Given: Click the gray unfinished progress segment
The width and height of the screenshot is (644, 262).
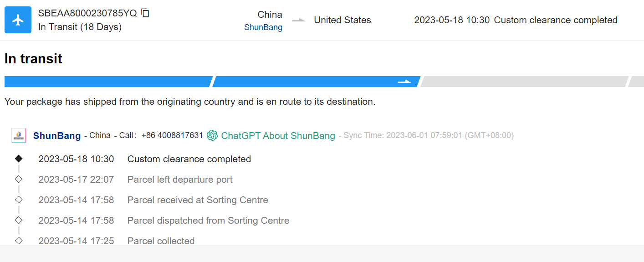Looking at the screenshot, I should 524,82.
